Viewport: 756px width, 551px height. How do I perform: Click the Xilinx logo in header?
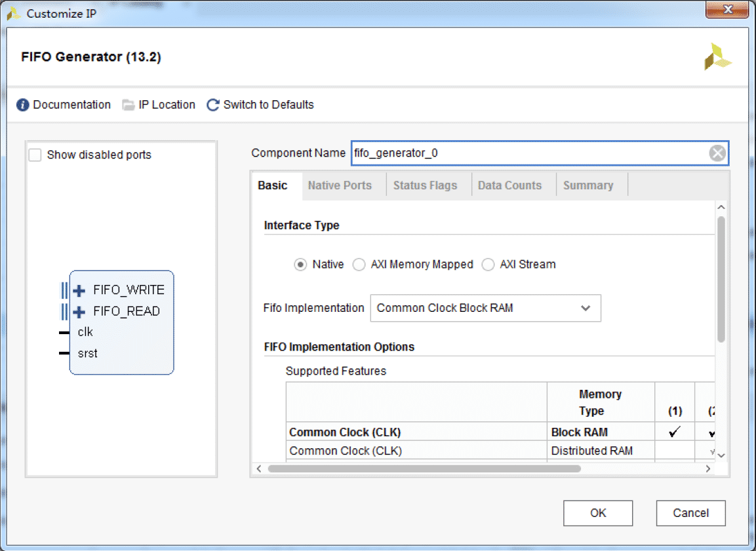717,57
